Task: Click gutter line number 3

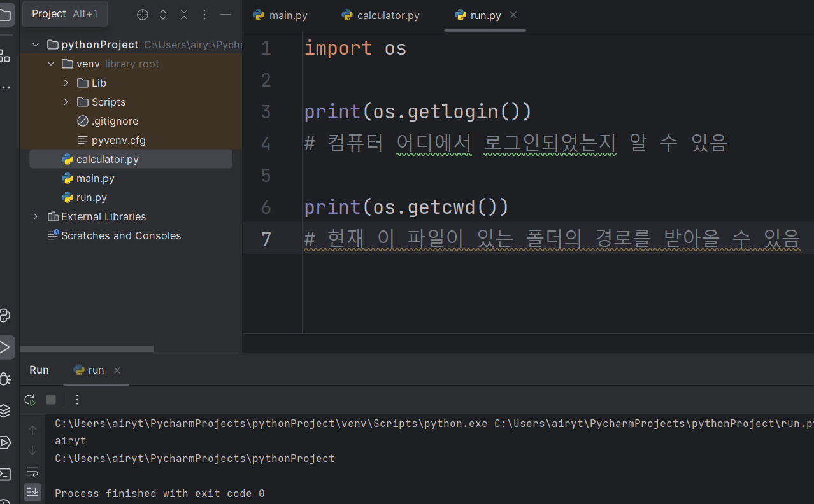Action: (266, 112)
